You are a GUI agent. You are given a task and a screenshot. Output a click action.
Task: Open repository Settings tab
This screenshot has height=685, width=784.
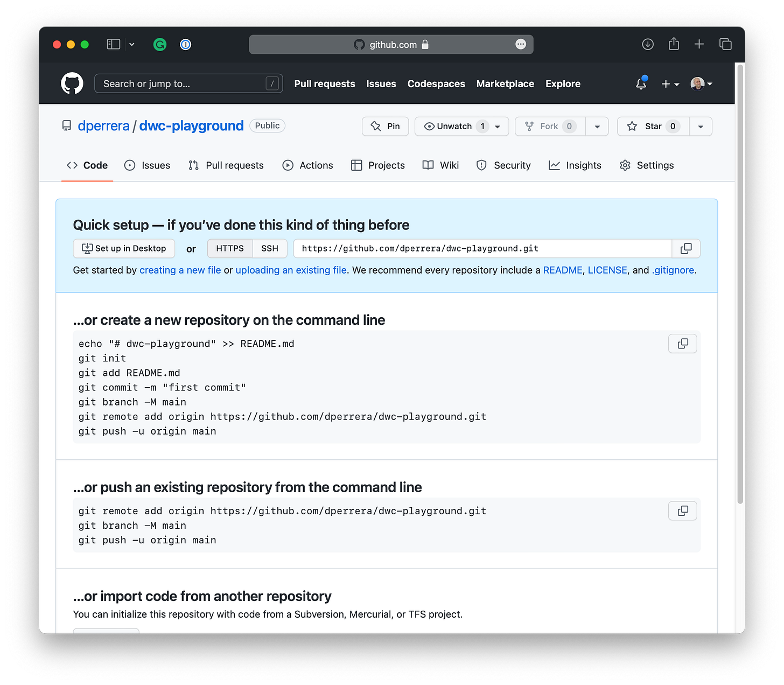click(647, 165)
